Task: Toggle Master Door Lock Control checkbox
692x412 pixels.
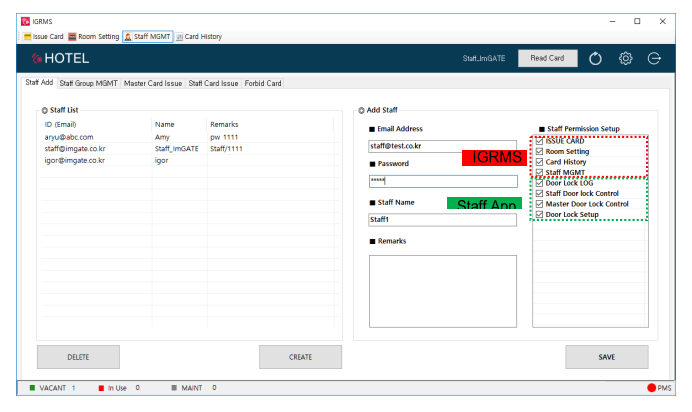Action: tap(539, 204)
